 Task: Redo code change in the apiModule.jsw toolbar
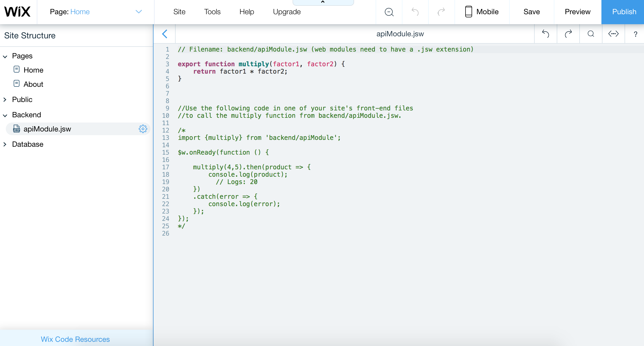point(568,34)
